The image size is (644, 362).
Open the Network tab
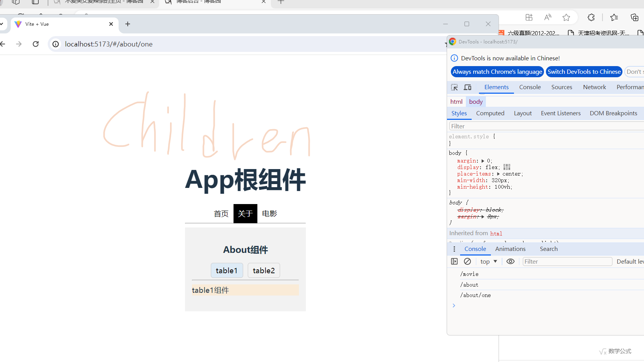(x=594, y=87)
